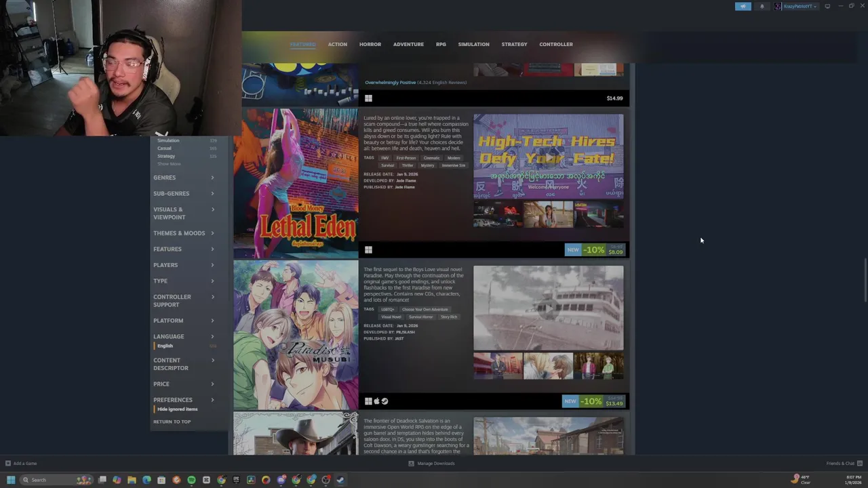Click the $14.99 price on top game

(x=614, y=98)
